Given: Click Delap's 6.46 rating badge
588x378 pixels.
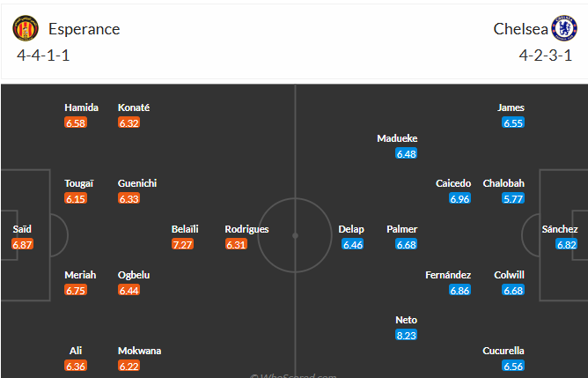Looking at the screenshot, I should coord(352,244).
